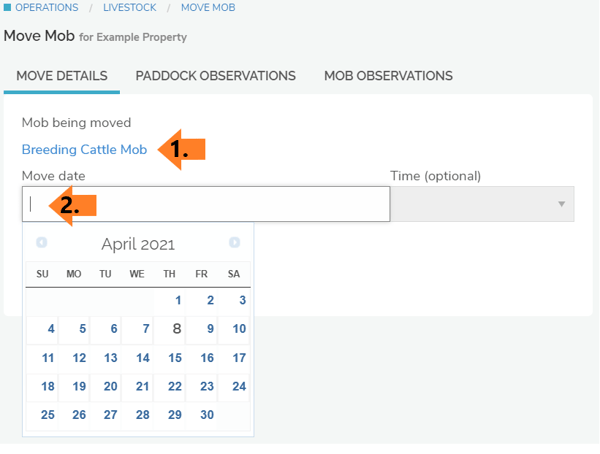Choose April 15 in date picker
Viewport: 600px width, 454px height.
pyautogui.click(x=175, y=358)
